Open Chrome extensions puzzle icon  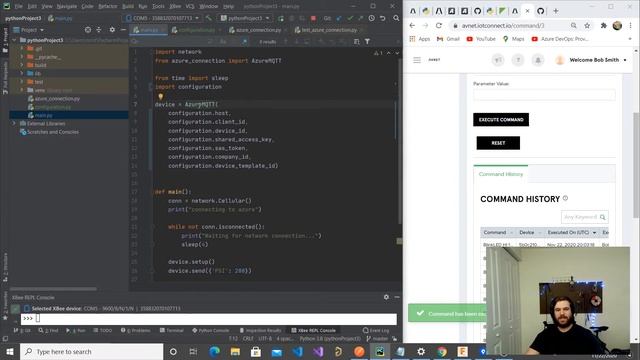pyautogui.click(x=604, y=25)
